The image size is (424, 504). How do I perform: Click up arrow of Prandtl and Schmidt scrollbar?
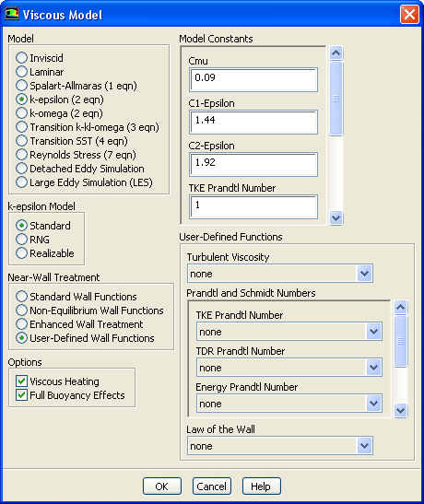click(401, 308)
